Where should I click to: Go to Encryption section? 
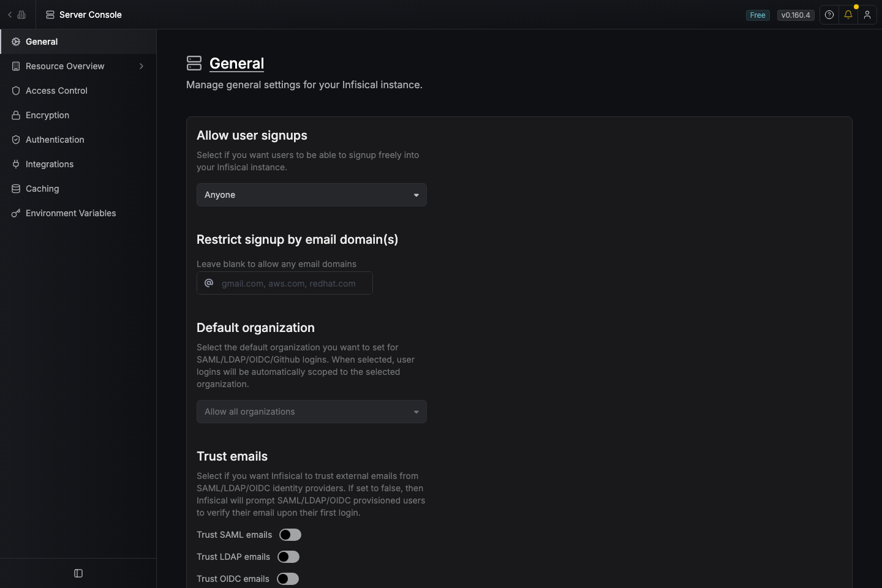(x=78, y=115)
